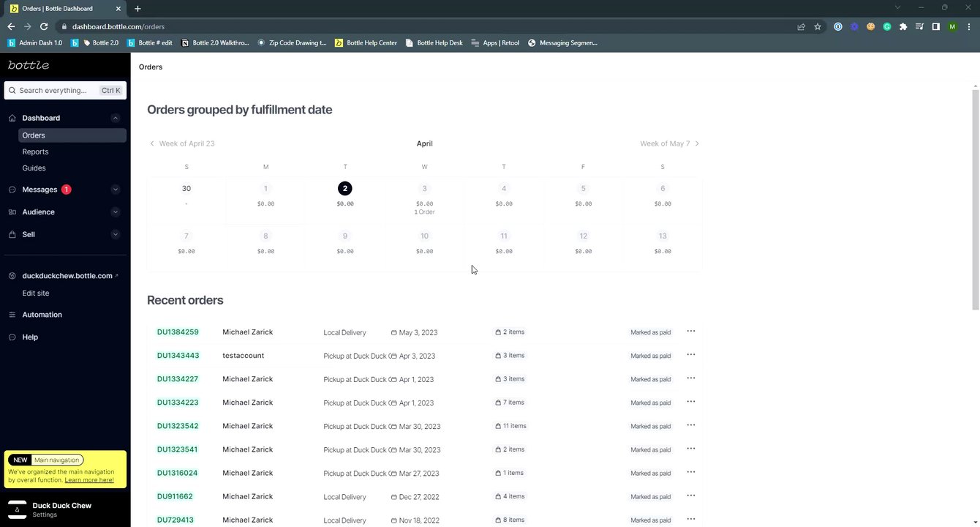Viewport: 980px width, 527px height.
Task: Open Chrome tab search dropdown arrow
Action: [897, 7]
